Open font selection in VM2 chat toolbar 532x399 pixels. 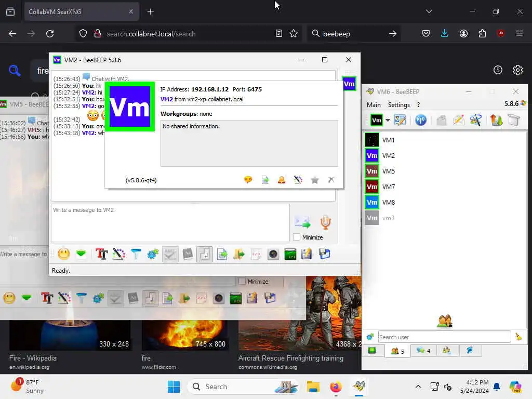[x=101, y=254]
